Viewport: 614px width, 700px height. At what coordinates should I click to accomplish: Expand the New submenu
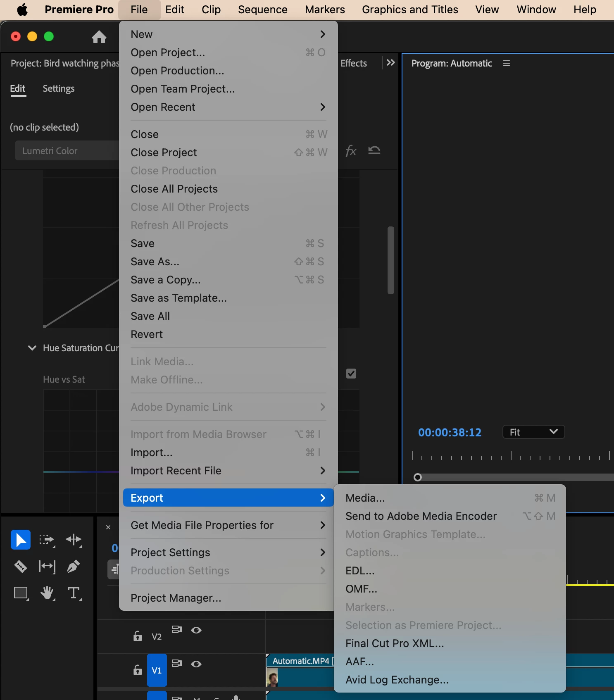[228, 34]
